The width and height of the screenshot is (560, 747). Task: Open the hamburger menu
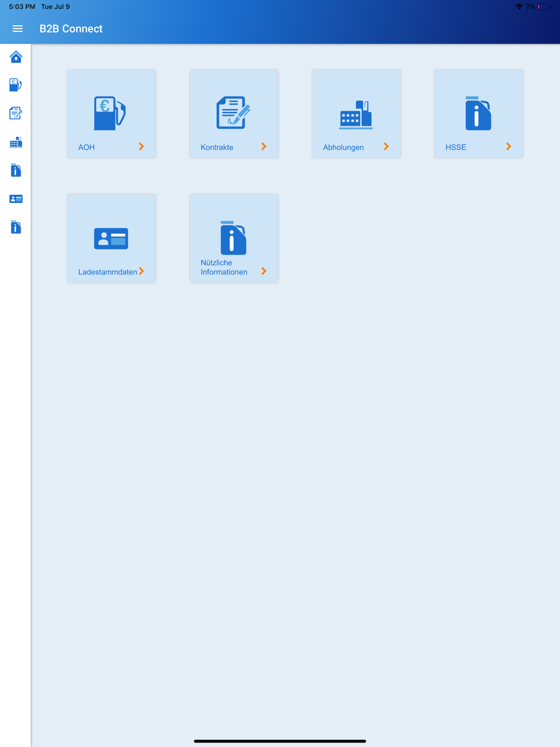pos(17,29)
